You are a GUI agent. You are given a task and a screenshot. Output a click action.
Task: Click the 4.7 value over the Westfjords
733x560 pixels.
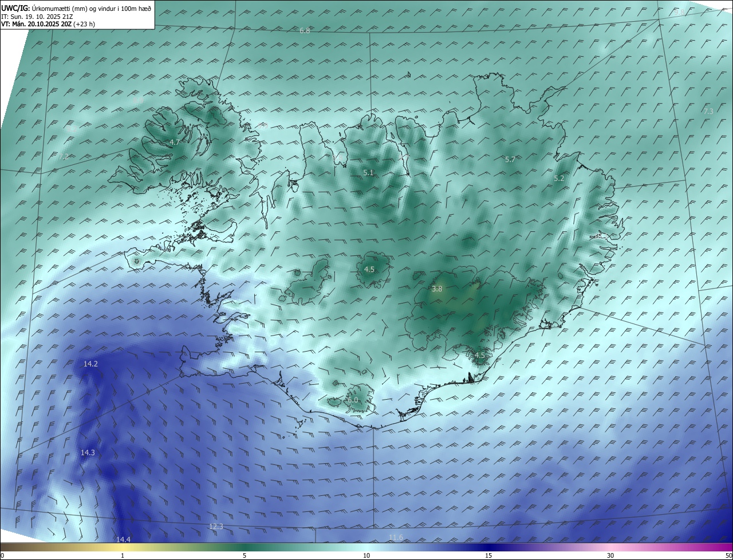tap(175, 142)
